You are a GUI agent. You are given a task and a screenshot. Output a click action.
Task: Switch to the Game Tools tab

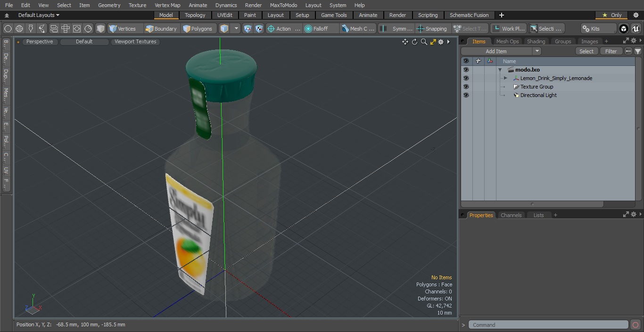(x=334, y=15)
